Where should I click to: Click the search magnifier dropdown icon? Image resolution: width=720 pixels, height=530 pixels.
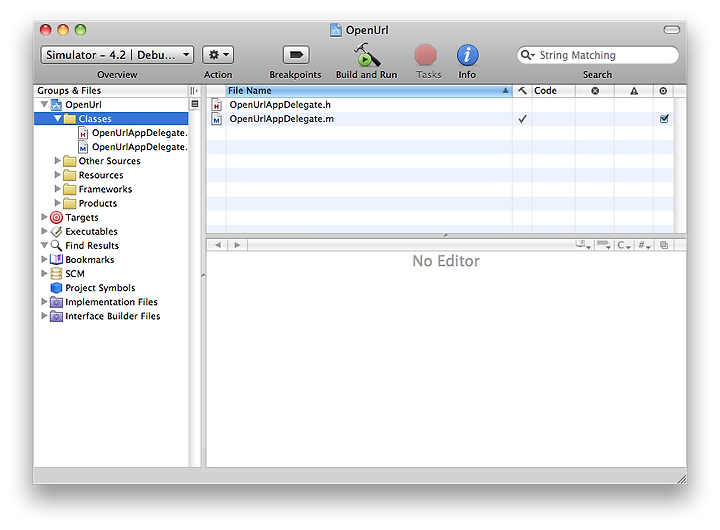pos(528,55)
